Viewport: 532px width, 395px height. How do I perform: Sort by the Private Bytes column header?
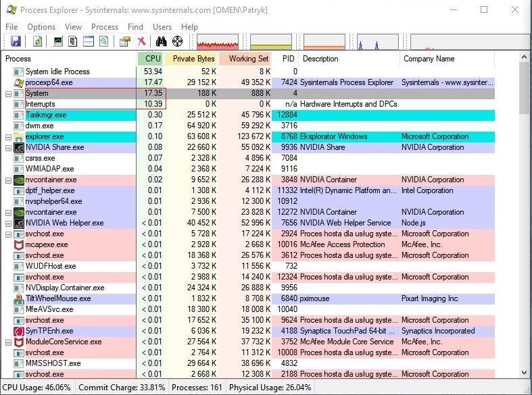tap(191, 59)
